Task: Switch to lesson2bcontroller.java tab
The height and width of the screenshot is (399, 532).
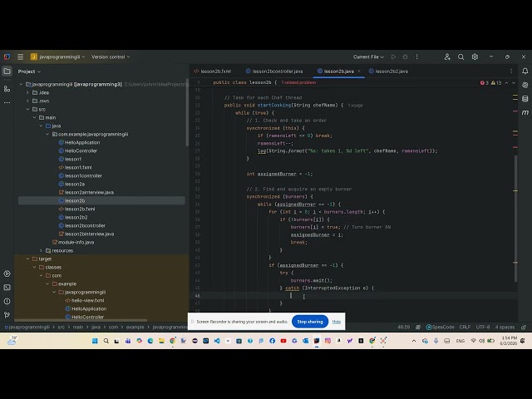Action: tap(274, 71)
